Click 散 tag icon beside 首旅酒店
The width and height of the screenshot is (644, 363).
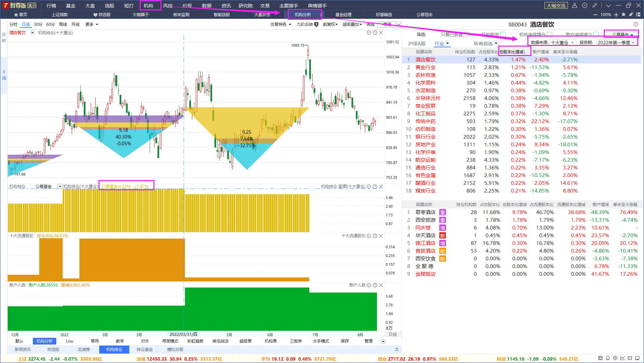(x=443, y=251)
